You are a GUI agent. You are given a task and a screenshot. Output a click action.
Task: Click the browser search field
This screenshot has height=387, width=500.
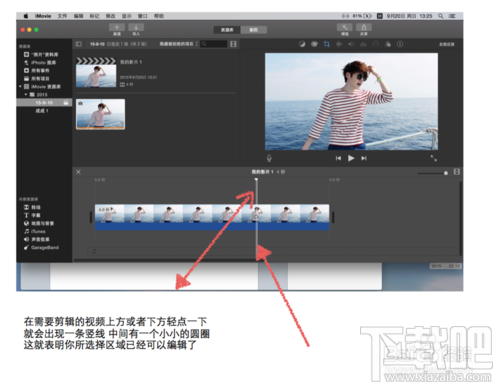pyautogui.click(x=214, y=44)
